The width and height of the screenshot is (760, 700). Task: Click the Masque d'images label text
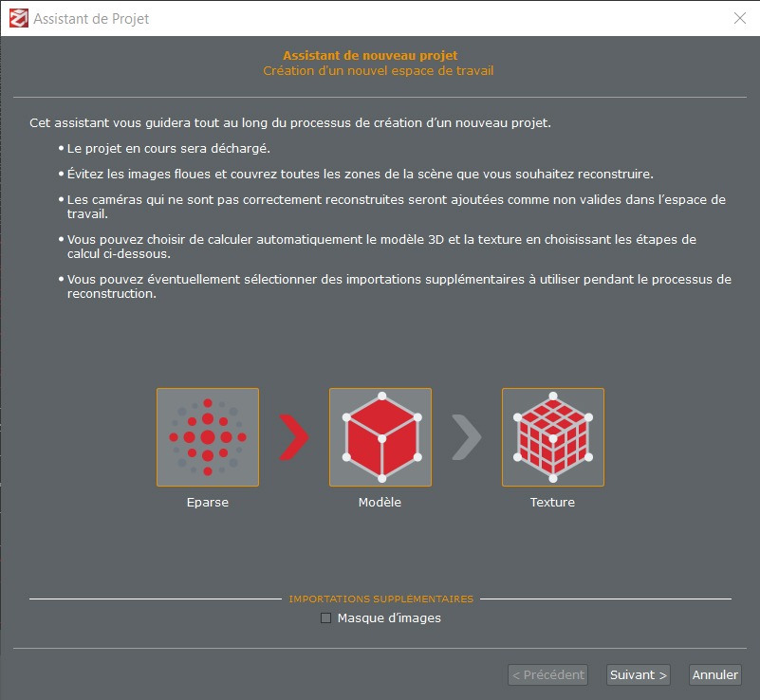click(x=389, y=618)
